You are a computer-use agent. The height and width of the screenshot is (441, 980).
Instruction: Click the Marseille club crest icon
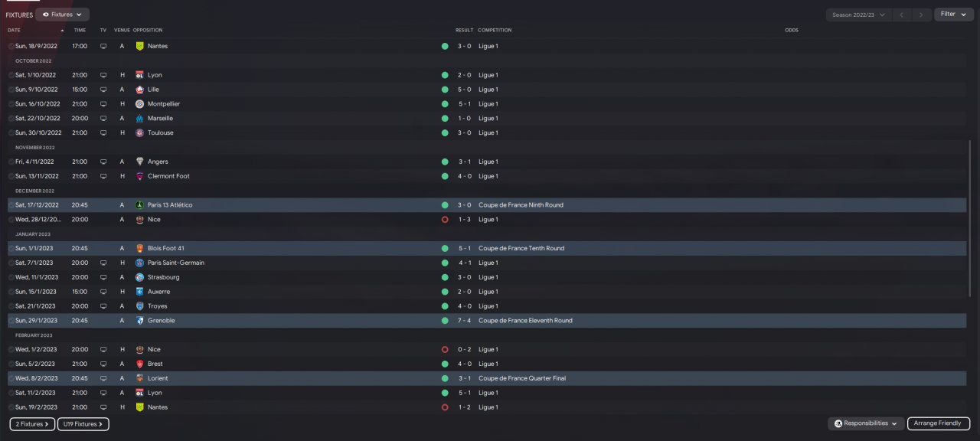pyautogui.click(x=139, y=119)
